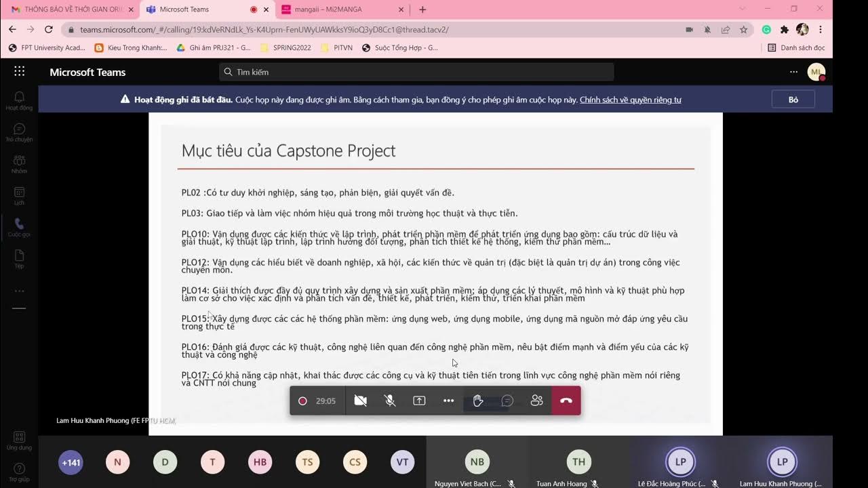Click the Tìm kiếm search box

416,72
